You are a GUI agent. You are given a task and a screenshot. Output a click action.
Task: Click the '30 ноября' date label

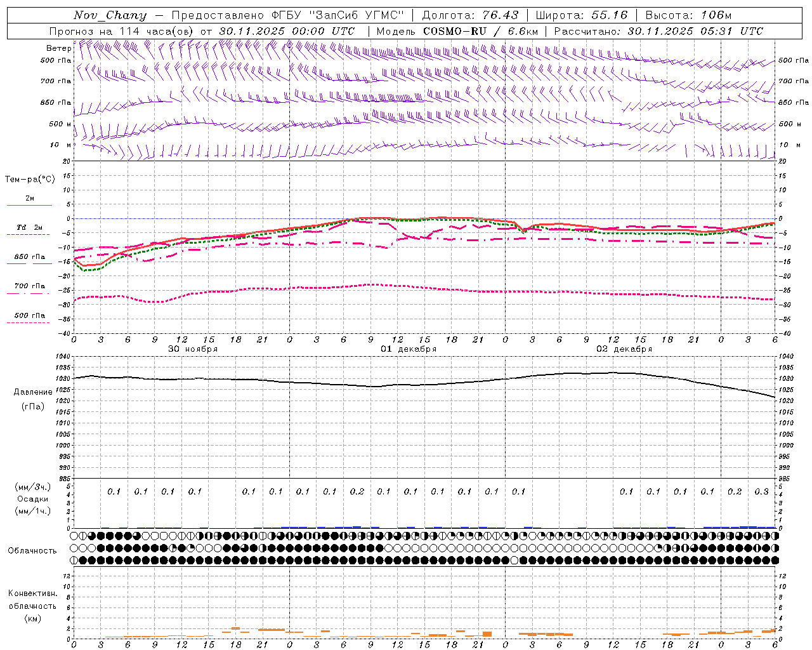click(x=192, y=349)
